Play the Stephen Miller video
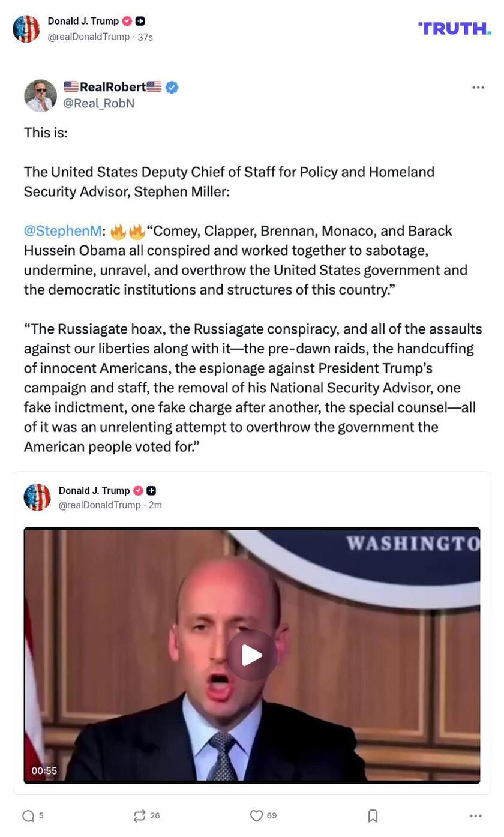This screenshot has height=837, width=504. click(x=252, y=655)
